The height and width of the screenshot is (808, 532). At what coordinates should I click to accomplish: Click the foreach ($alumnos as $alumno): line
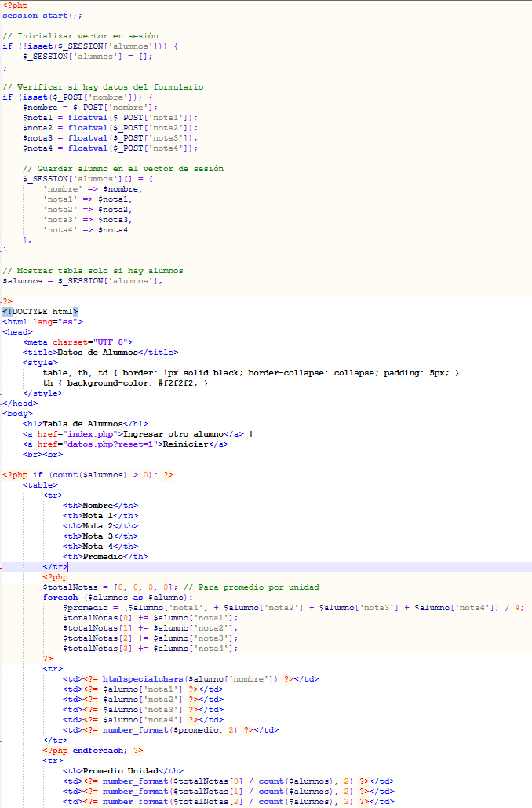tap(118, 598)
